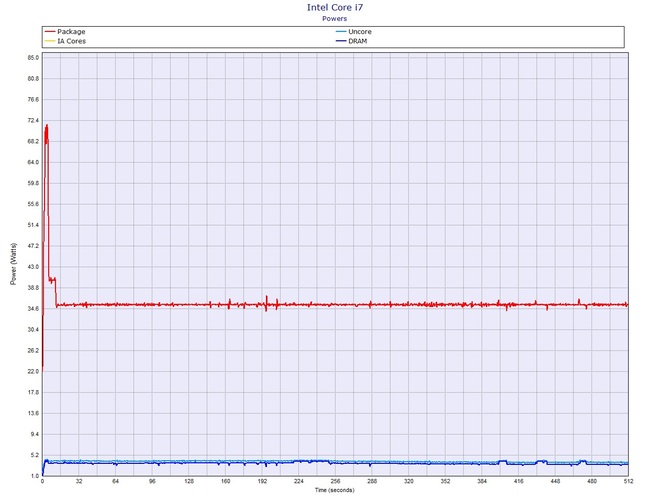Viewport: 670px width, 502px height.
Task: Click the 43.0 y-axis value
Action: click(x=33, y=267)
